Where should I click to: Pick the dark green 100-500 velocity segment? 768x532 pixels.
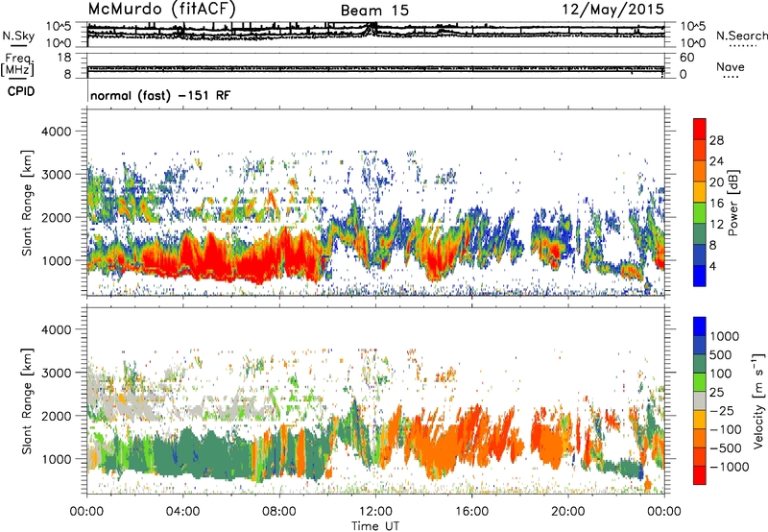[700, 364]
